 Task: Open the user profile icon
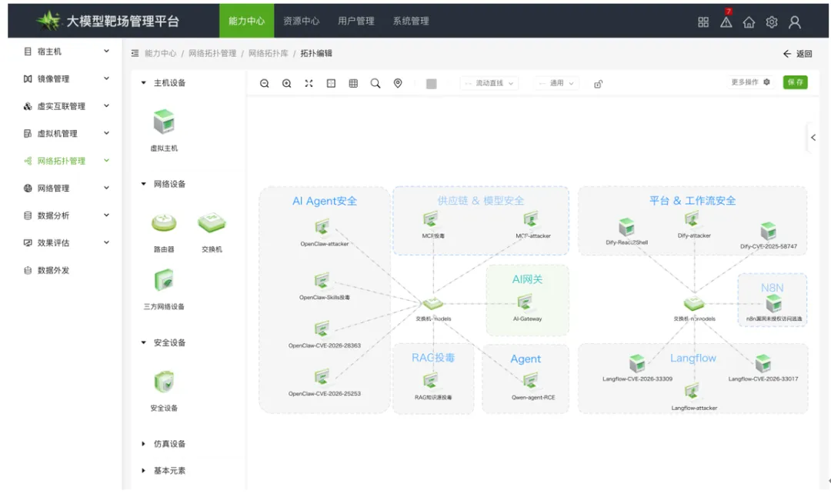pos(794,22)
